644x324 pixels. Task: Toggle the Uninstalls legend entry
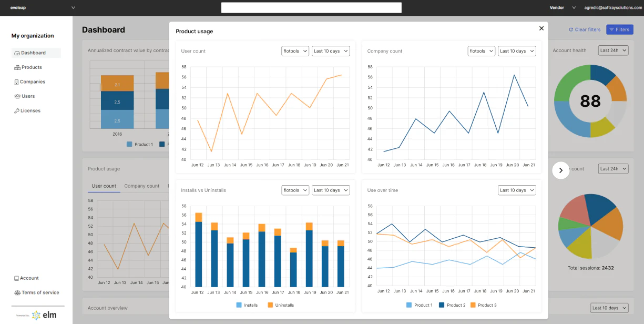pyautogui.click(x=280, y=305)
